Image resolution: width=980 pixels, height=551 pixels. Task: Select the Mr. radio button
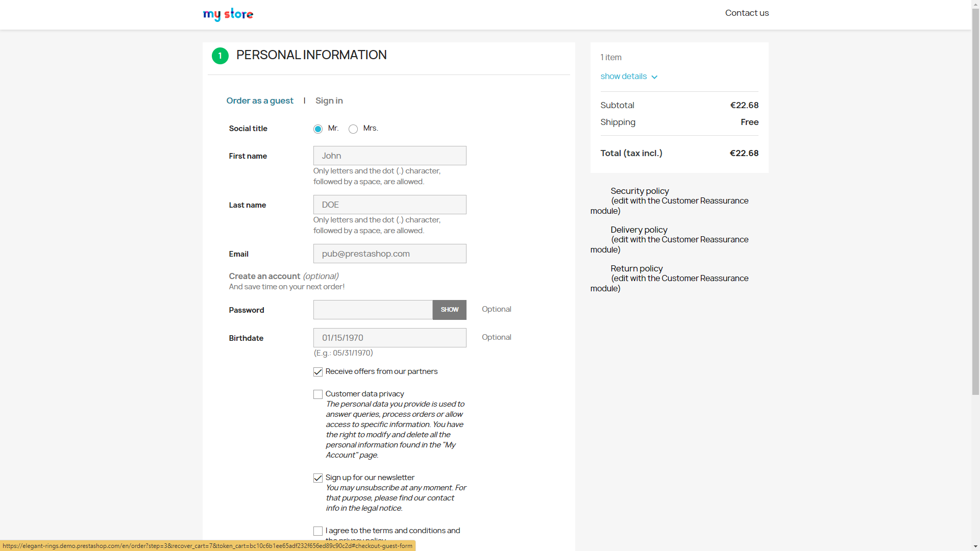pyautogui.click(x=318, y=129)
